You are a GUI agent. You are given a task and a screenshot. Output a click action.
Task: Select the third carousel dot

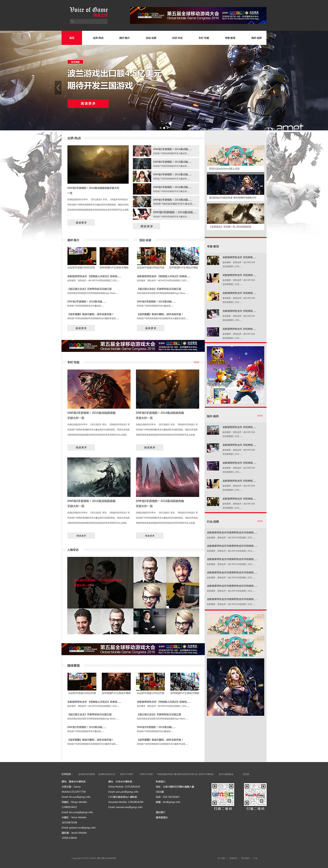tap(168, 128)
